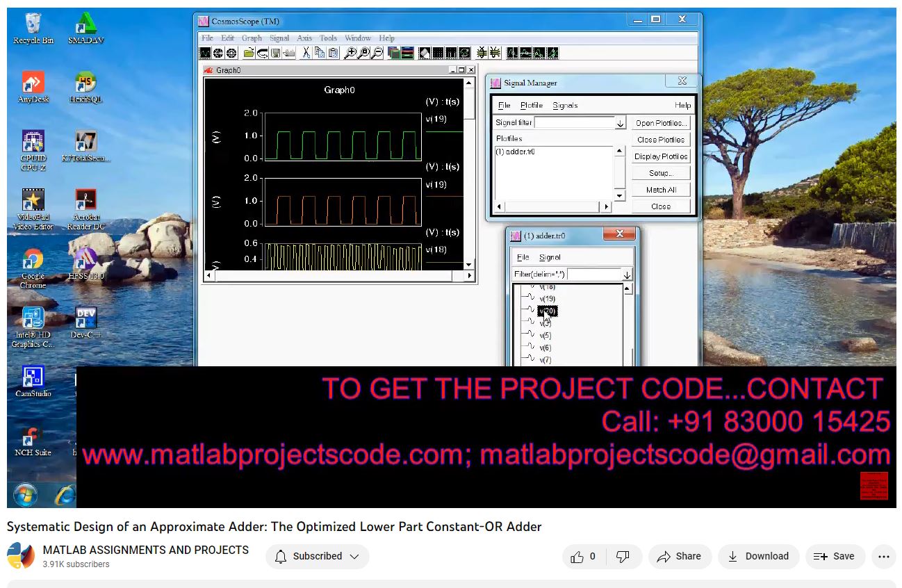Open the Graph menu in CosmosScope
The height and width of the screenshot is (588, 902).
point(252,38)
